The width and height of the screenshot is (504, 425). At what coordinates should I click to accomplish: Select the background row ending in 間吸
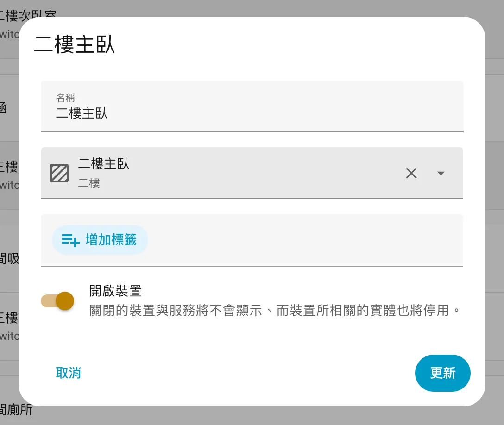tap(9, 258)
